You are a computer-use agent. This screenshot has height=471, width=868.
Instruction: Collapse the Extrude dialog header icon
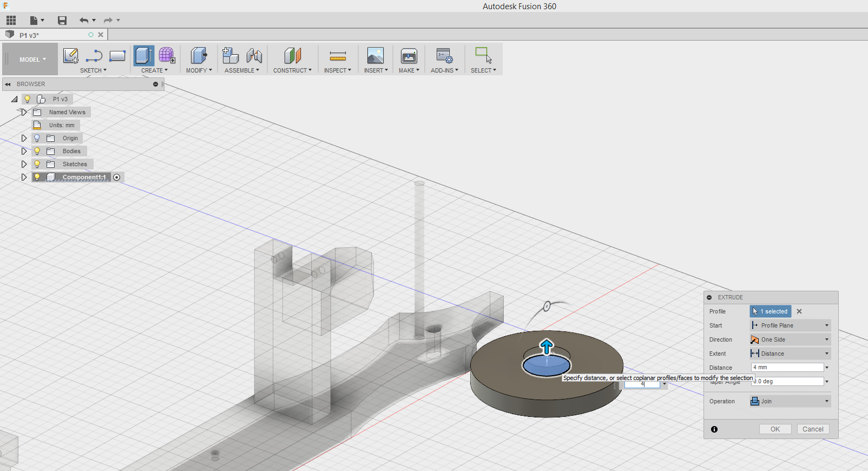point(709,297)
